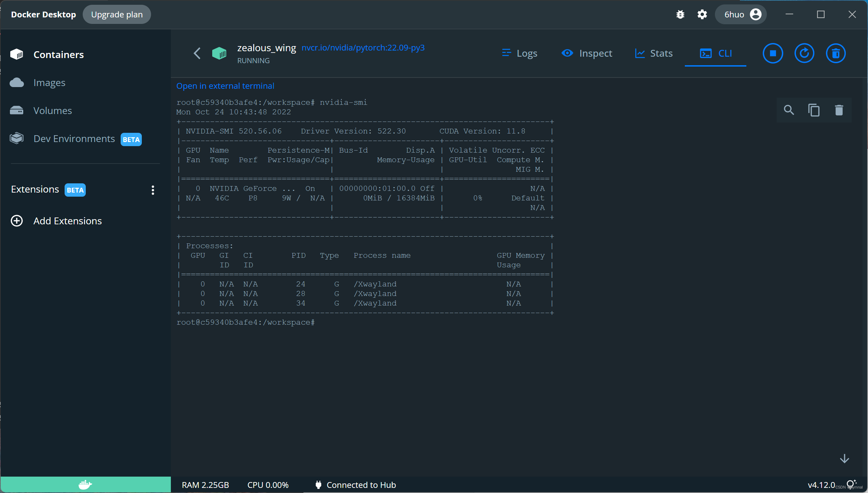Navigate to Volumes section
The width and height of the screenshot is (868, 493).
(53, 110)
